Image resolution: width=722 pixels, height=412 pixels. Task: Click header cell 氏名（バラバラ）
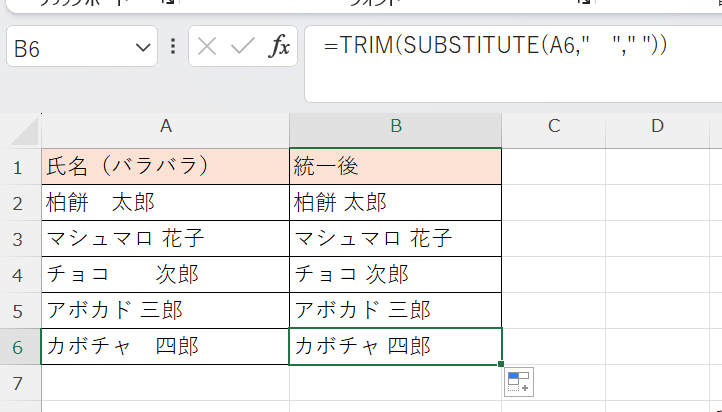tap(165, 166)
